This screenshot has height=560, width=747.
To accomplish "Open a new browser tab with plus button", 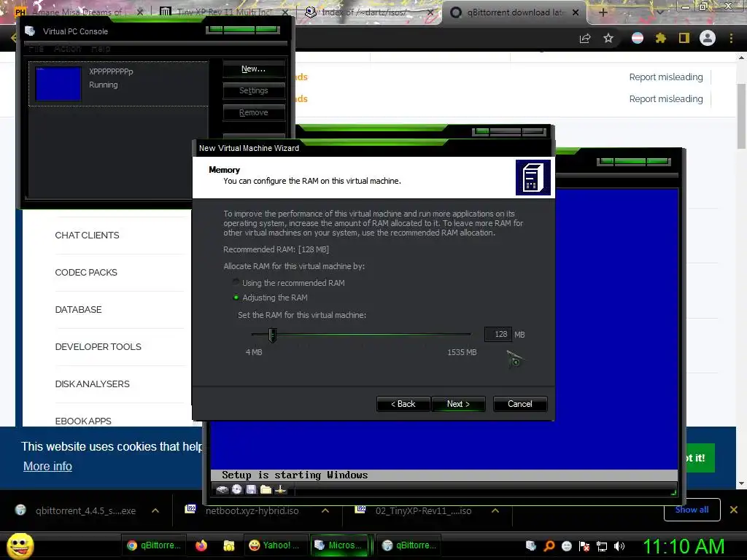I will pyautogui.click(x=603, y=12).
